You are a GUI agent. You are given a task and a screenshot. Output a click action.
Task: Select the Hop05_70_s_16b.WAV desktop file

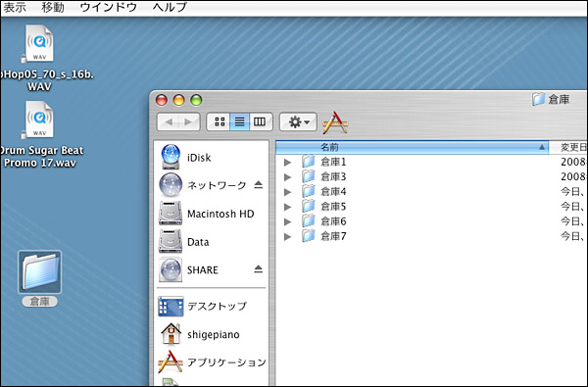tap(39, 43)
